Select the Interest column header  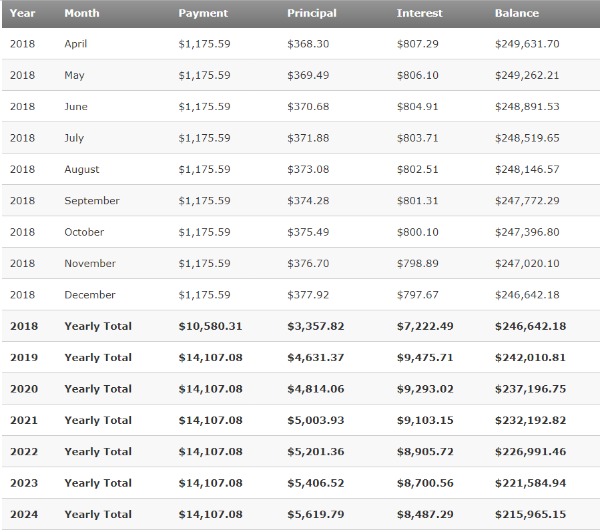coord(419,13)
